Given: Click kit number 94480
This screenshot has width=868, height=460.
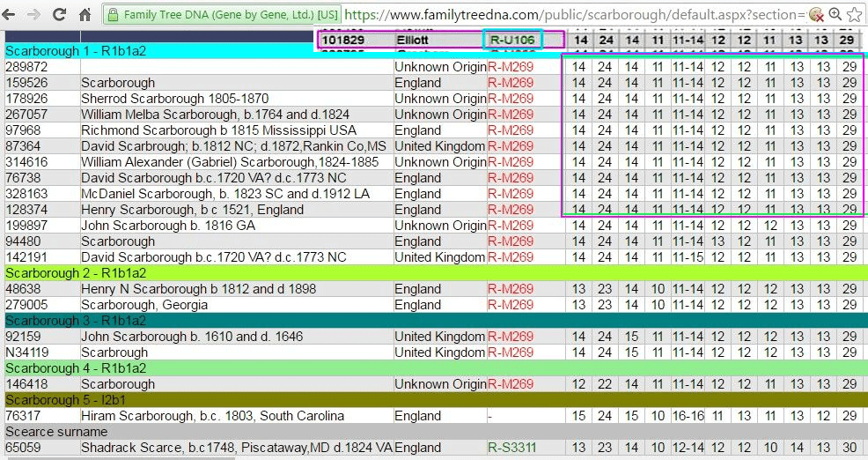Looking at the screenshot, I should (x=23, y=241).
